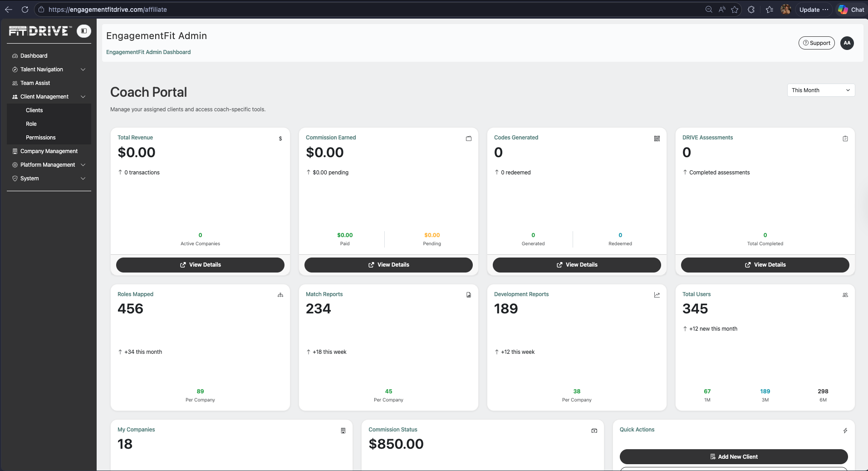Click the '189' Development Reports value
Image resolution: width=868 pixels, height=471 pixels.
pos(506,309)
